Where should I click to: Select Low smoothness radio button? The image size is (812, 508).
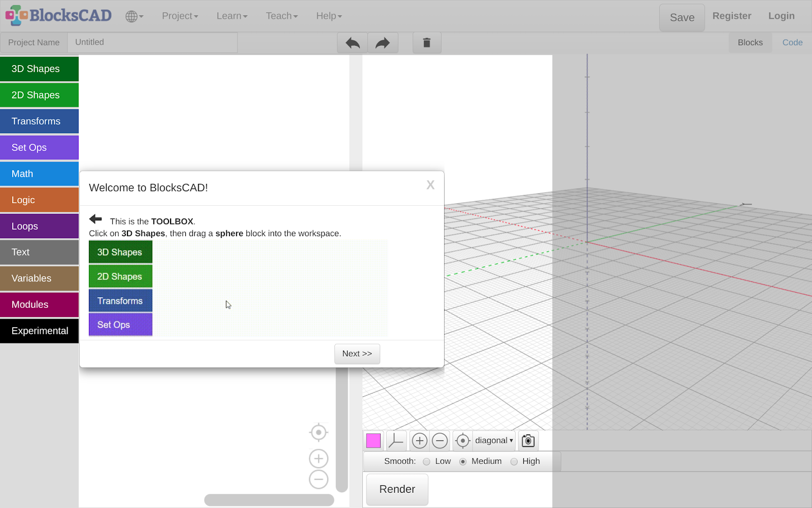pyautogui.click(x=426, y=462)
